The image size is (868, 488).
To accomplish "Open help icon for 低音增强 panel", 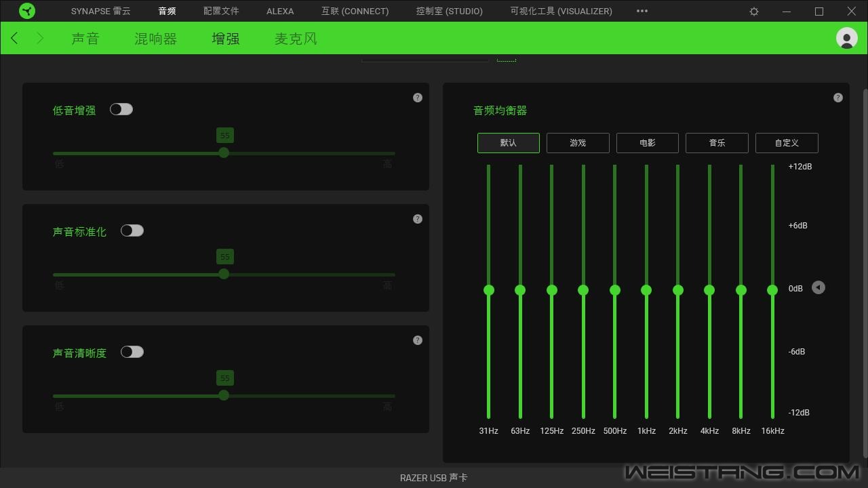I will click(418, 98).
